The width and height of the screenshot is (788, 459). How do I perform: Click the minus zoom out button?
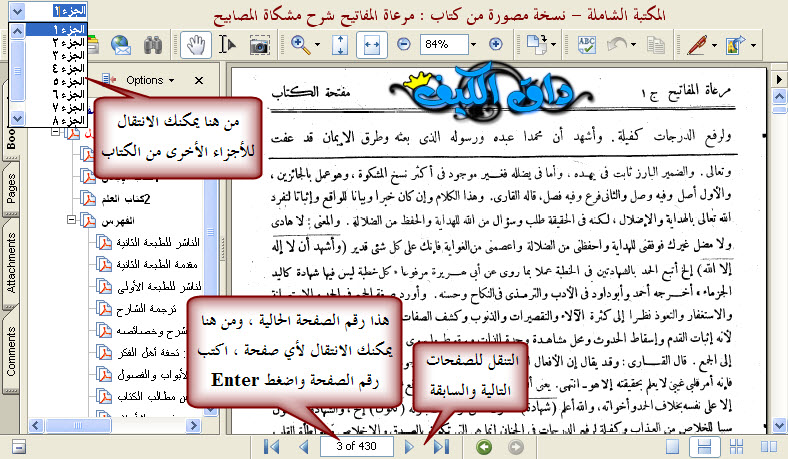404,45
